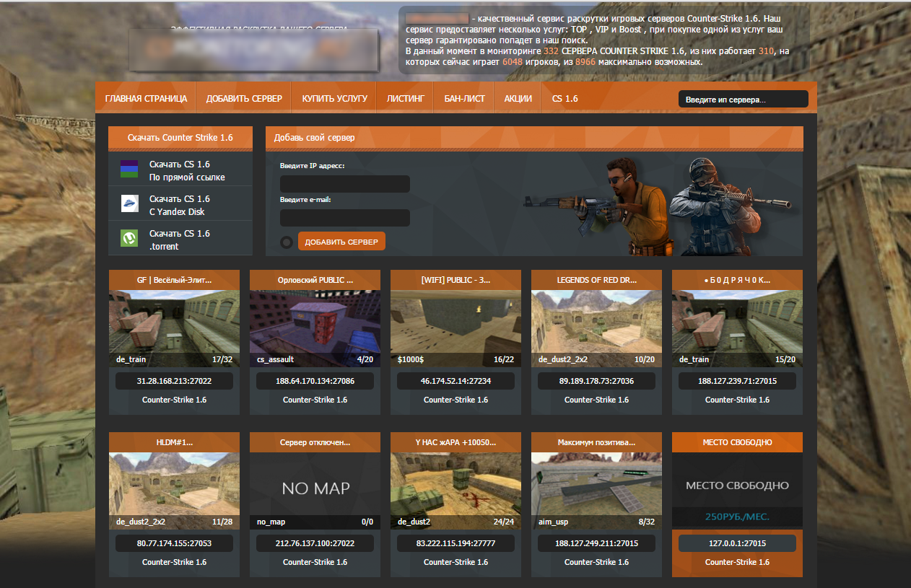Click the МЕСТО СВОБОДНО 250РУБ./МЕС. banner
The height and width of the screenshot is (588, 911).
[737, 491]
